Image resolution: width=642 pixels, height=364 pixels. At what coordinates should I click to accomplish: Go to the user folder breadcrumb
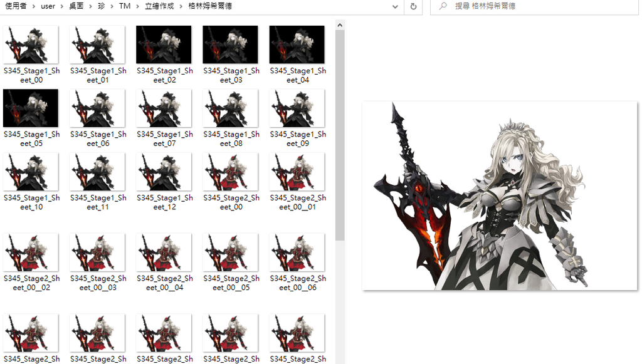point(48,6)
